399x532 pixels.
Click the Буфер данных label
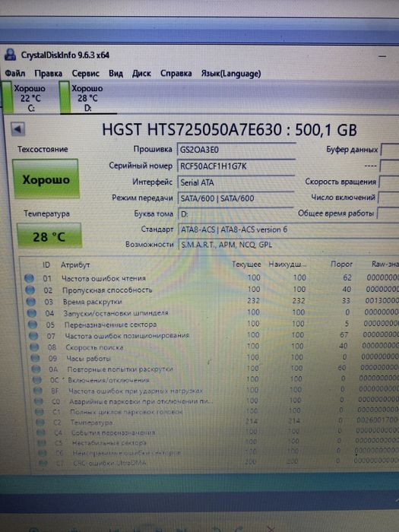pyautogui.click(x=352, y=150)
